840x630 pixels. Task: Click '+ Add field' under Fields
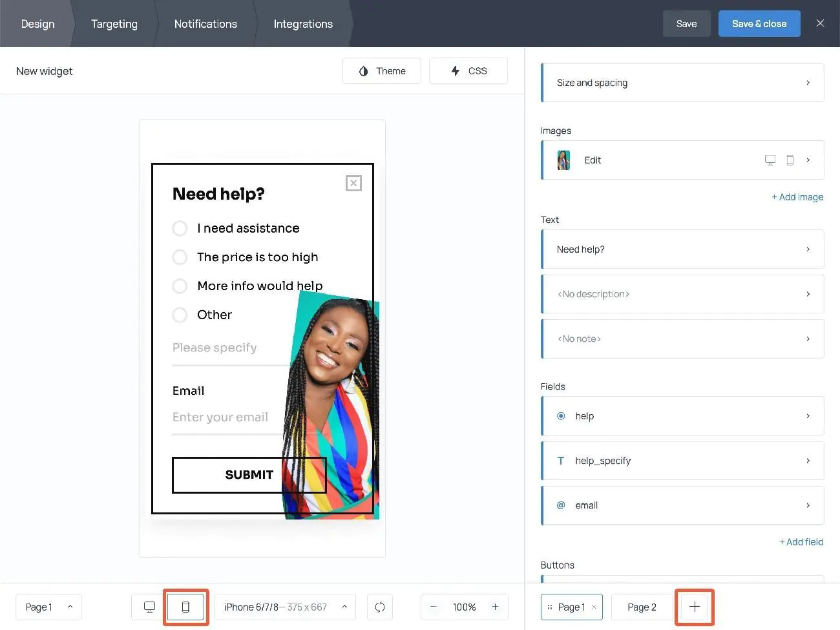coord(801,541)
